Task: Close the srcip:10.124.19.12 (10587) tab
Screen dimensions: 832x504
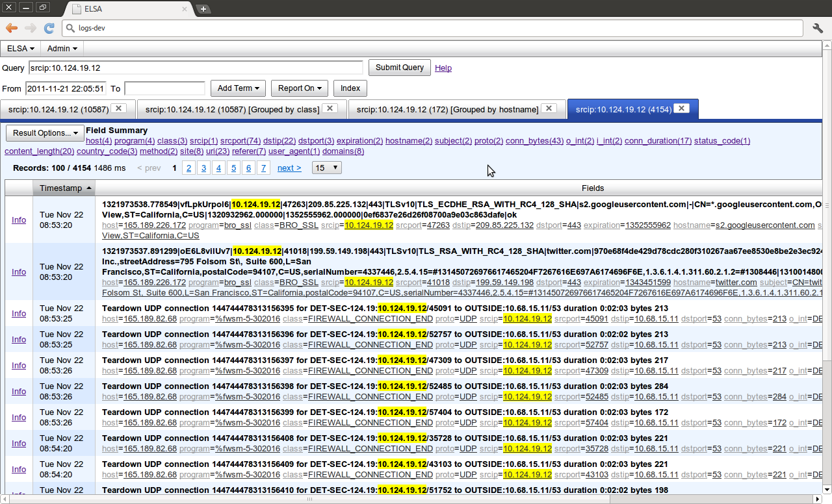Action: point(119,108)
